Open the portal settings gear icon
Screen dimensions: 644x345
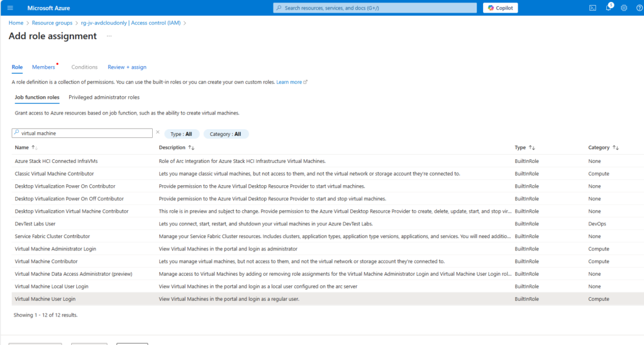pyautogui.click(x=624, y=8)
